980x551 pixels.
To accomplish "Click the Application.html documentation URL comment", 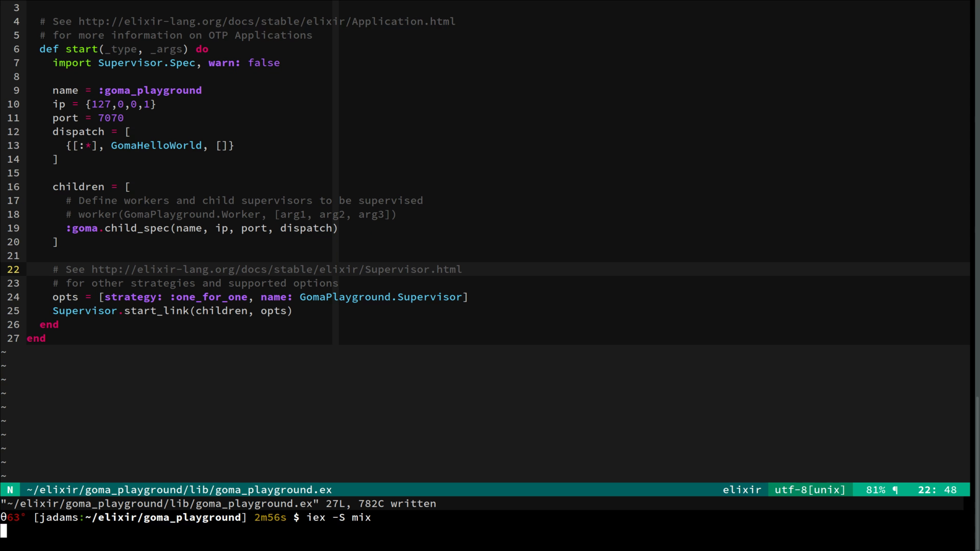I will point(266,21).
